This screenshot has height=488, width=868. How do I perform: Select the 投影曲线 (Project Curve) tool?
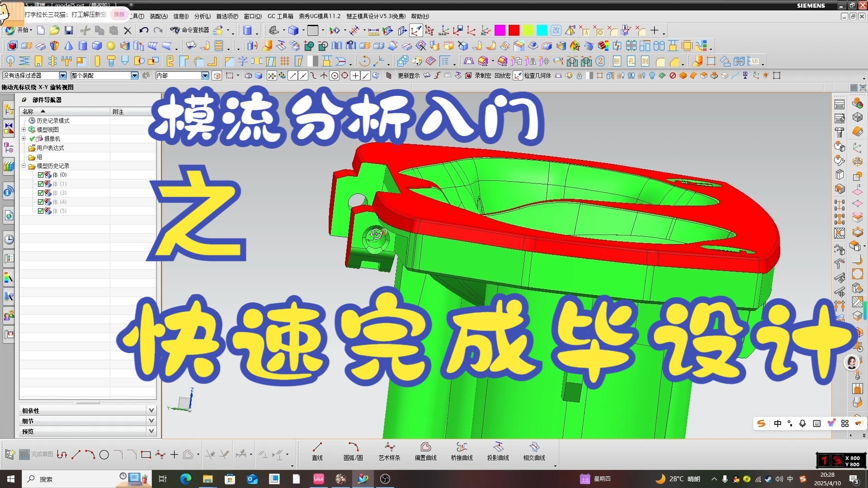[x=498, y=452]
